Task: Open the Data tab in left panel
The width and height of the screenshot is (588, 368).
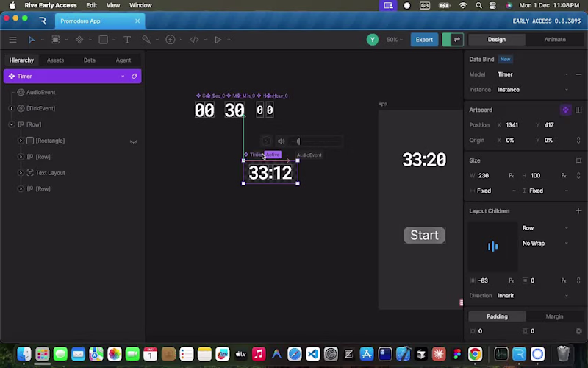Action: (x=89, y=60)
